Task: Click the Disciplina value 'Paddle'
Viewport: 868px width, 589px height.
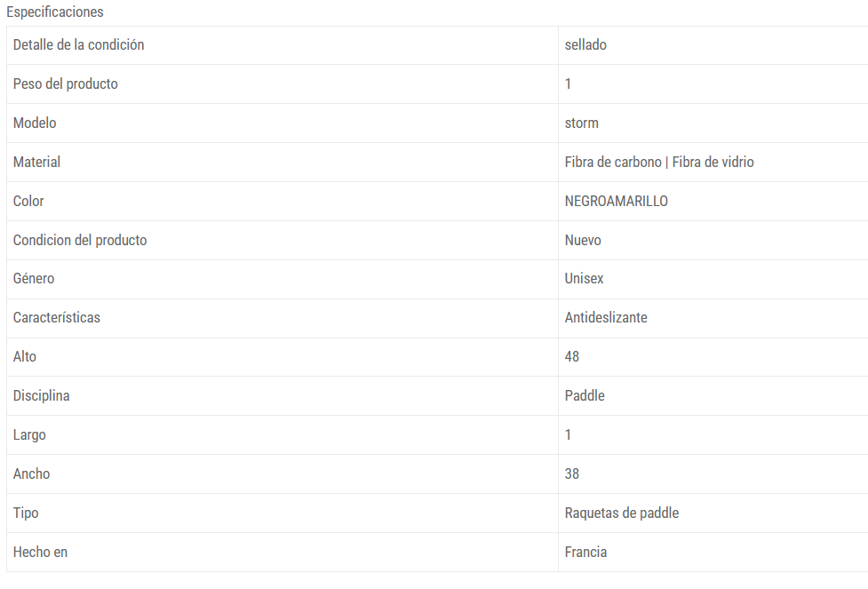Action: point(585,396)
